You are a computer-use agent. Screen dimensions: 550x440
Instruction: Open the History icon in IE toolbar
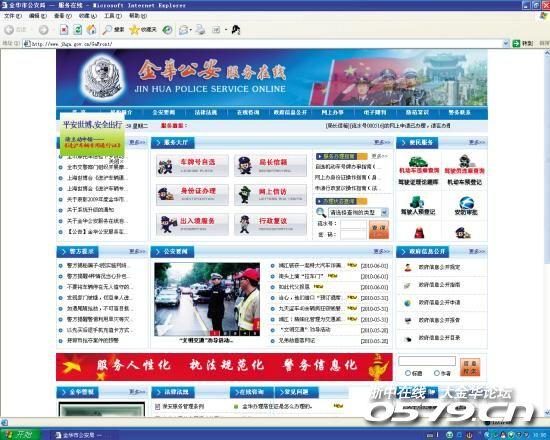(167, 30)
